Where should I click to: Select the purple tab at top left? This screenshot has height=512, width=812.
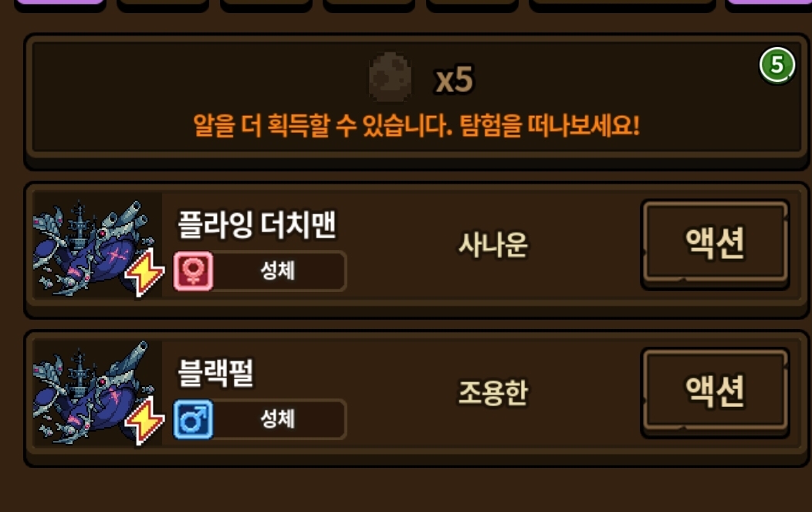coord(59,3)
